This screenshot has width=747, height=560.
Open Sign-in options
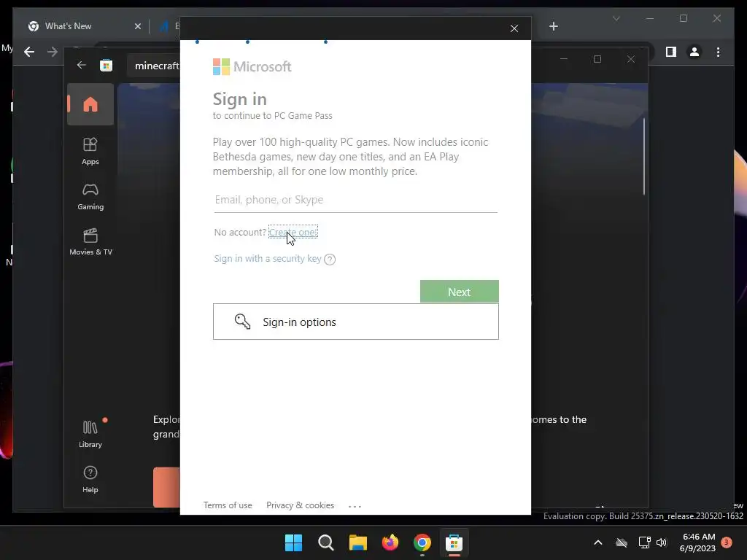(x=356, y=322)
